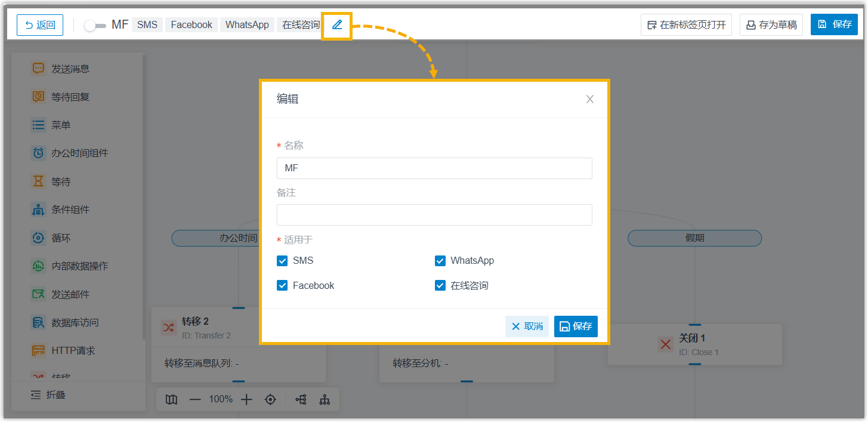The width and height of the screenshot is (868, 422).
Task: Click the minimap icon in zoom toolbar
Action: click(x=171, y=400)
